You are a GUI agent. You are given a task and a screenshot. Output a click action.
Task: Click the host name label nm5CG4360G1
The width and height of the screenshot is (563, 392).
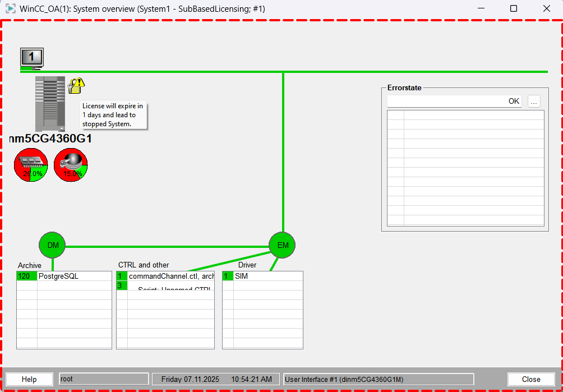(50, 139)
